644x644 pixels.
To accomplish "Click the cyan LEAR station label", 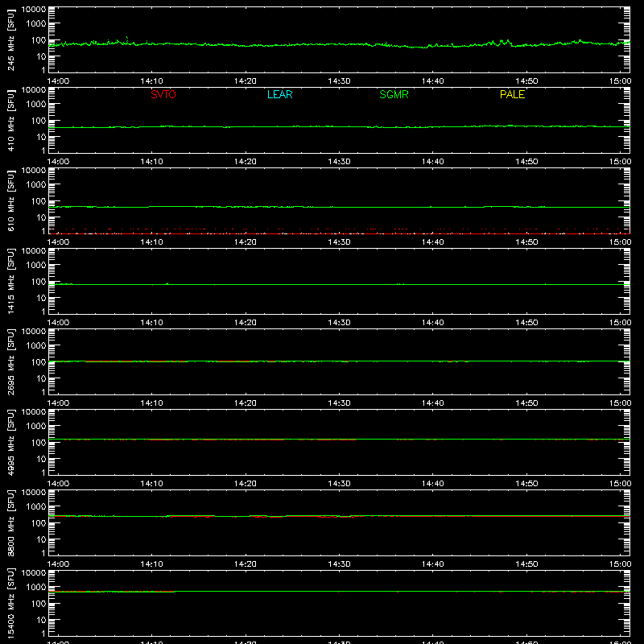I will (279, 94).
